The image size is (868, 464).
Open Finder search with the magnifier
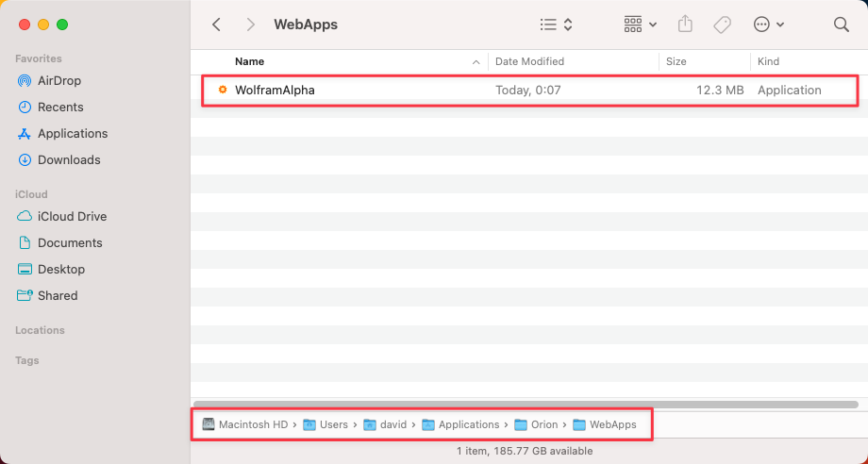pos(842,25)
